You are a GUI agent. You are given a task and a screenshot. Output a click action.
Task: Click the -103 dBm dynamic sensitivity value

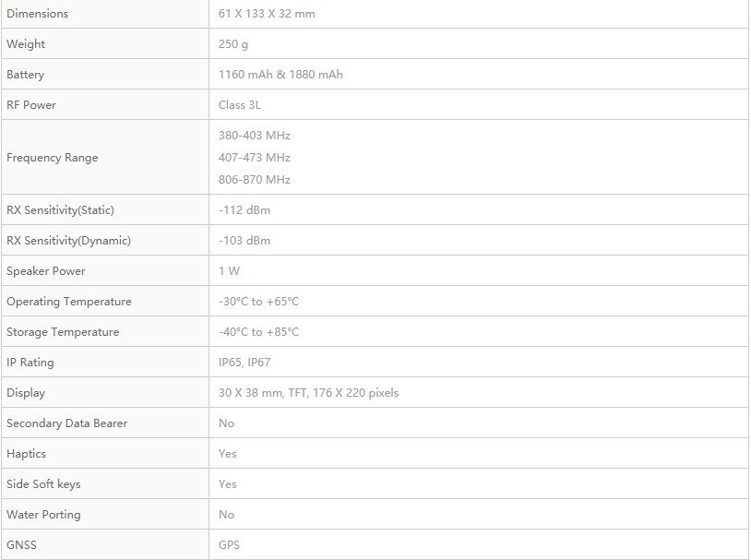pos(244,241)
